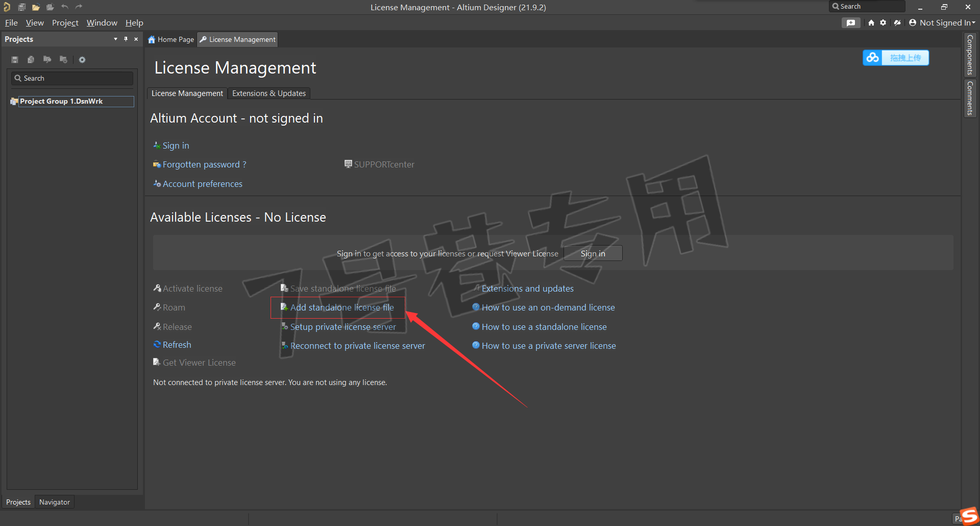Click the folder-with-gear icon in Projects panel
Viewport: 980px width, 526px height.
pos(63,60)
